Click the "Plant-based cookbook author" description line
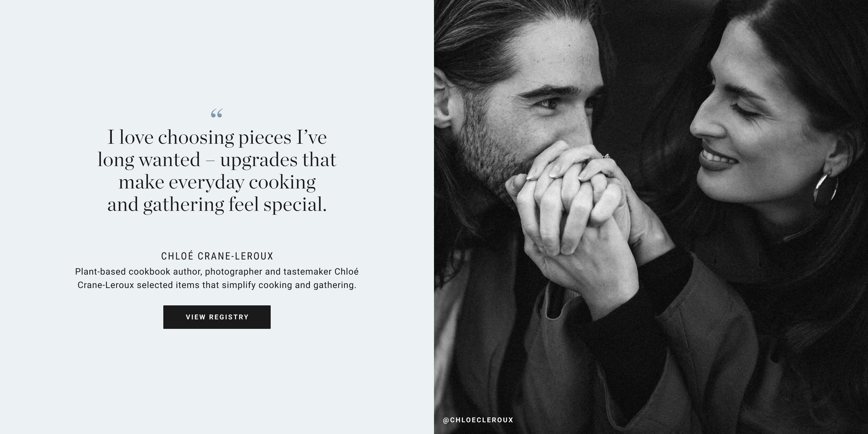The width and height of the screenshot is (868, 434). coord(217,272)
